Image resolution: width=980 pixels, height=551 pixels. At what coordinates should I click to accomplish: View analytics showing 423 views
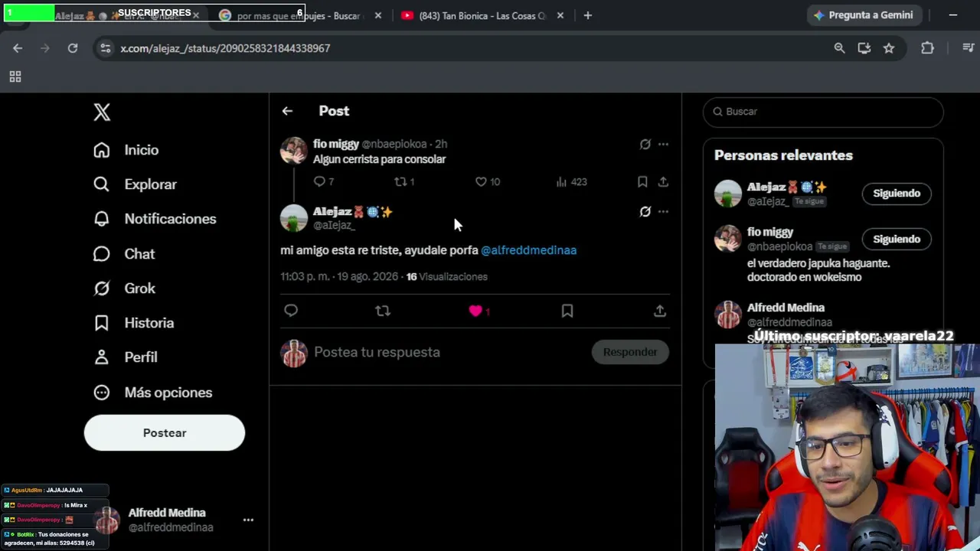coord(571,182)
